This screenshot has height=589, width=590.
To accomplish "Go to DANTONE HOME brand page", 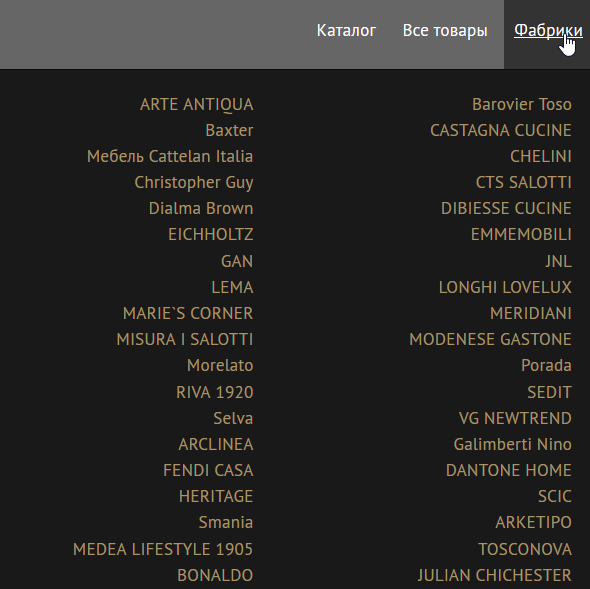I will coord(509,470).
